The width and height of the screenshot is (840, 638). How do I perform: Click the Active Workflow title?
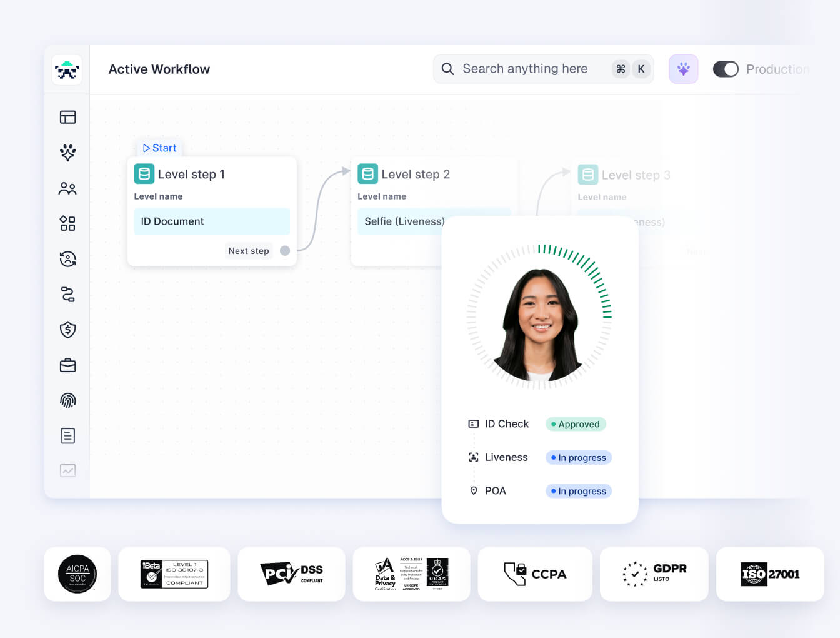point(159,69)
